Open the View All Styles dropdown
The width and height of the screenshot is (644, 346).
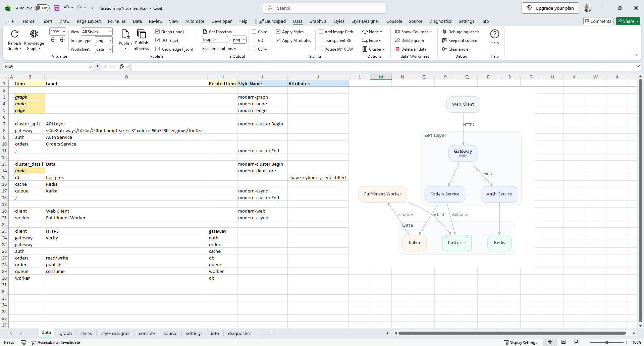110,32
